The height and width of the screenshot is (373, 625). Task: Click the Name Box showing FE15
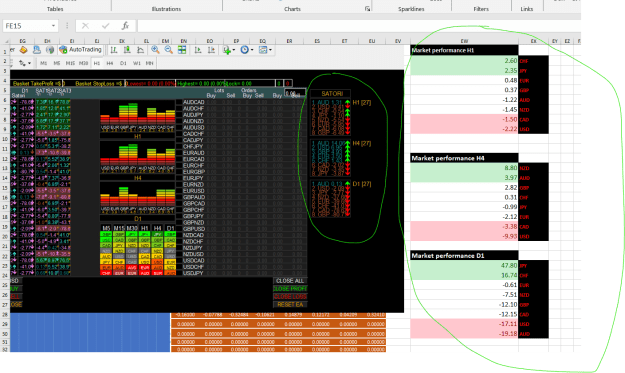pyautogui.click(x=27, y=26)
